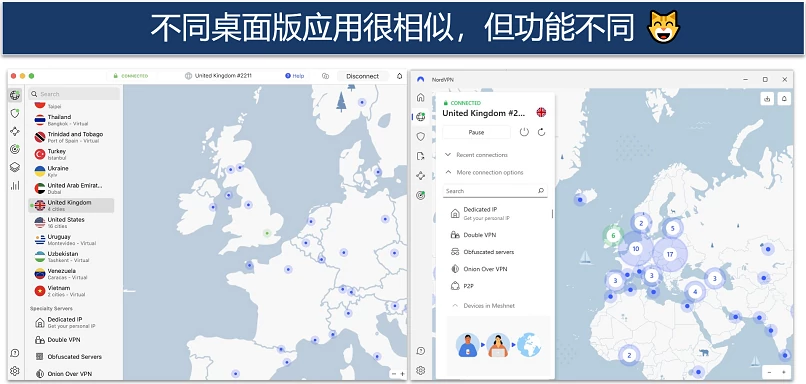
Task: Click the Mac sidebar Search field
Action: 74,94
